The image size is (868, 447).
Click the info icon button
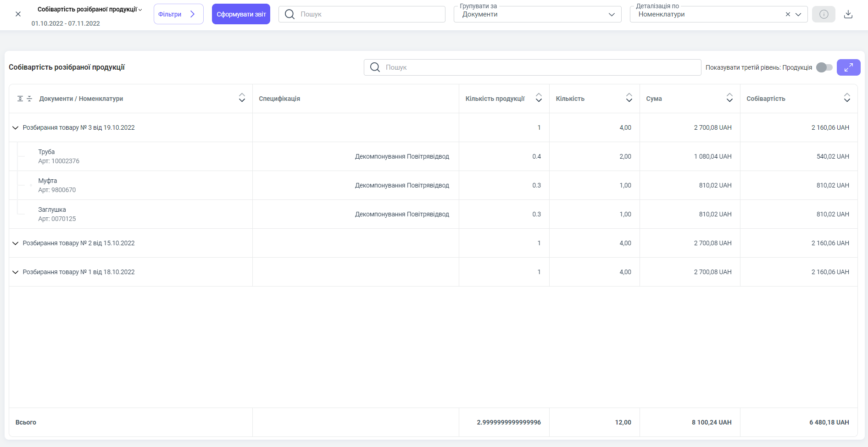[823, 14]
